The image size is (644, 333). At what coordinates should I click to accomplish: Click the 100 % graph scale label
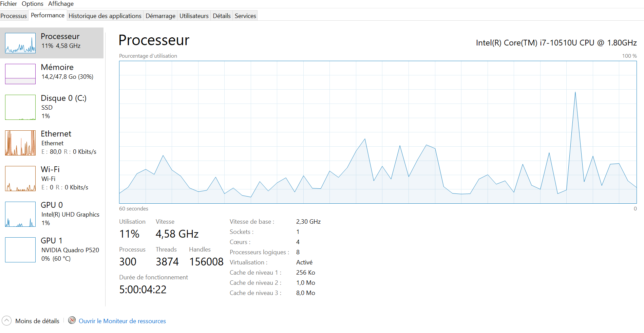[629, 56]
